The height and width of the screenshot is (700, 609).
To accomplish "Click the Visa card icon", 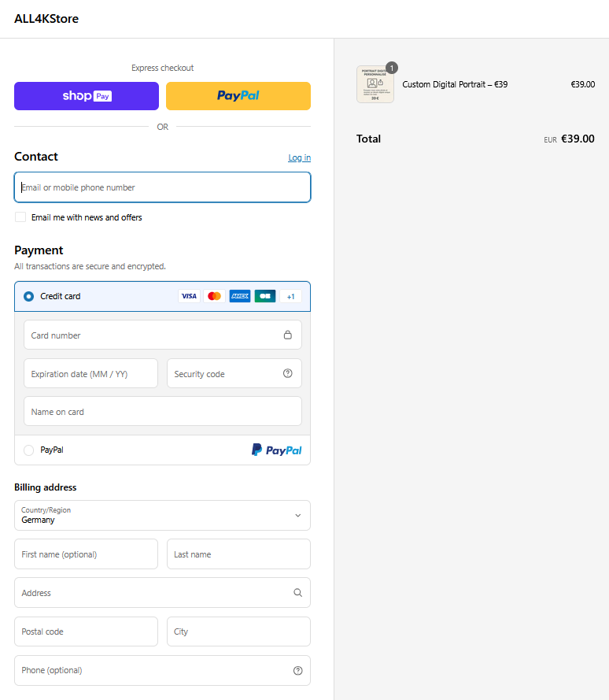I will pyautogui.click(x=189, y=296).
